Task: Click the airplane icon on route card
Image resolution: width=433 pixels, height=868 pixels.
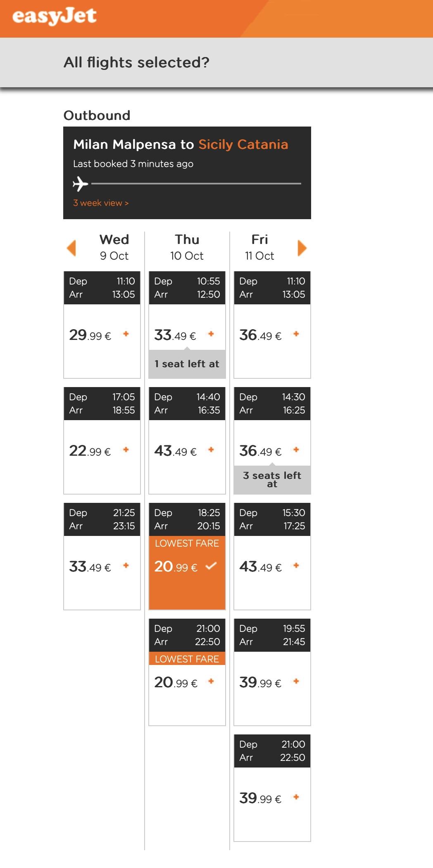Action: pyautogui.click(x=80, y=184)
